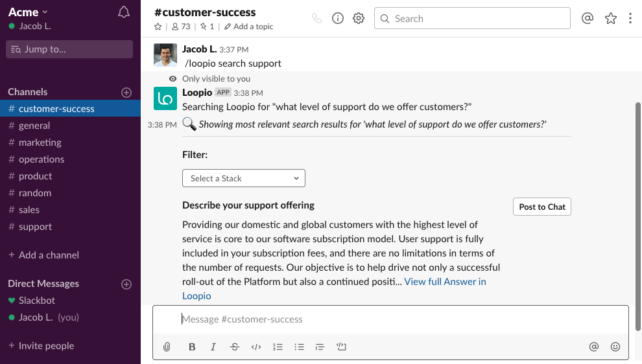Open the Select a Stack dropdown
The width and height of the screenshot is (642, 364).
[x=244, y=178]
